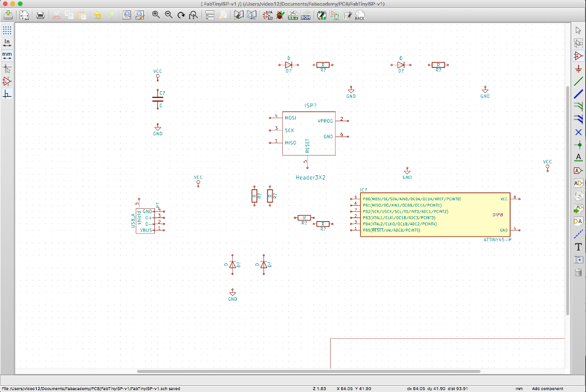Generate the netlist (NET icon)
The height and width of the screenshot is (392, 586).
[x=293, y=15]
